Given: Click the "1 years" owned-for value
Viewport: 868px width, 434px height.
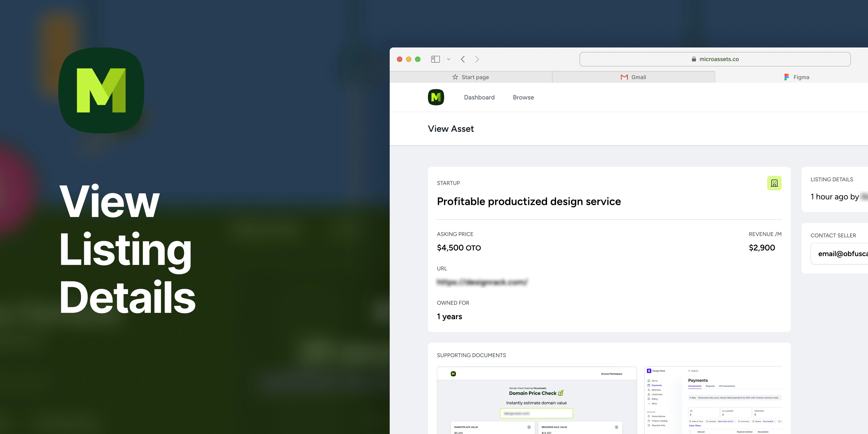Looking at the screenshot, I should coord(450,316).
